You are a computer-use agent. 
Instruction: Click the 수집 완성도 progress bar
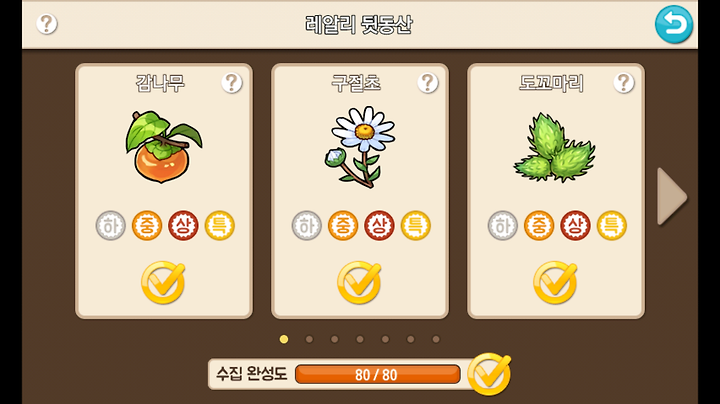point(377,375)
